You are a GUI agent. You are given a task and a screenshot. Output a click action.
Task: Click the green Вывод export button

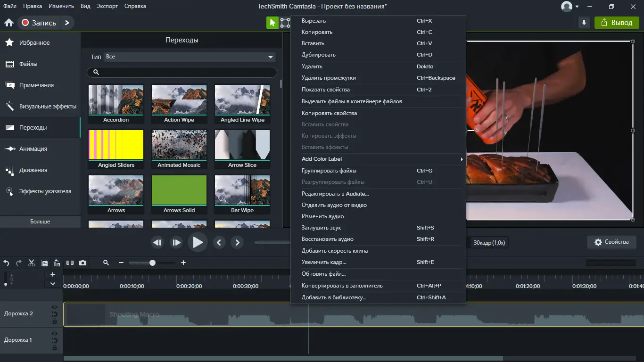point(617,23)
